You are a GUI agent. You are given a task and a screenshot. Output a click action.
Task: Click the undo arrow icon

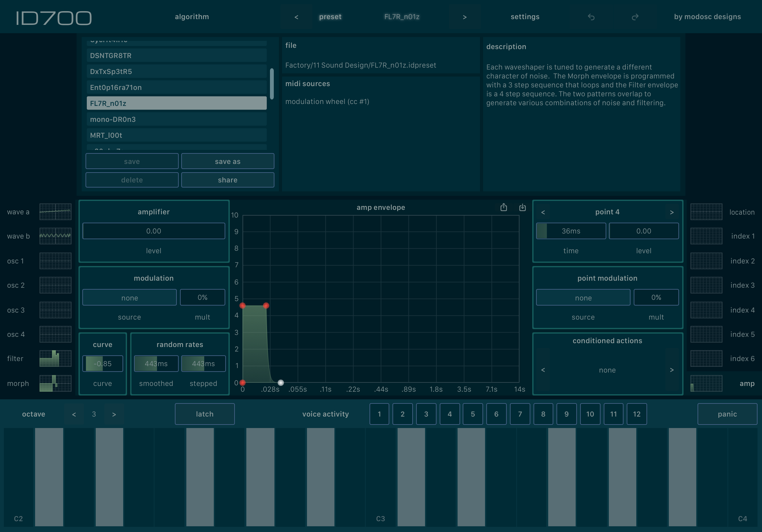[x=591, y=17]
